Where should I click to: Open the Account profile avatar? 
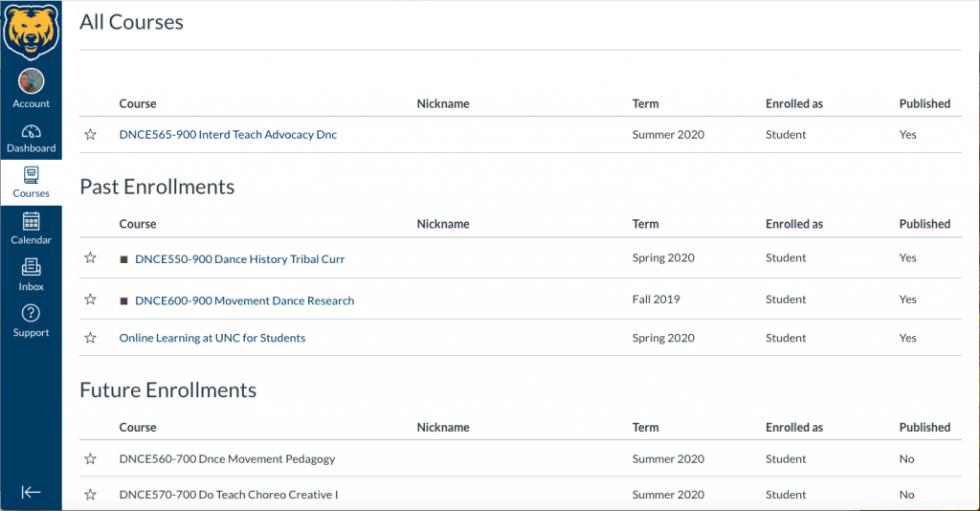tap(32, 81)
